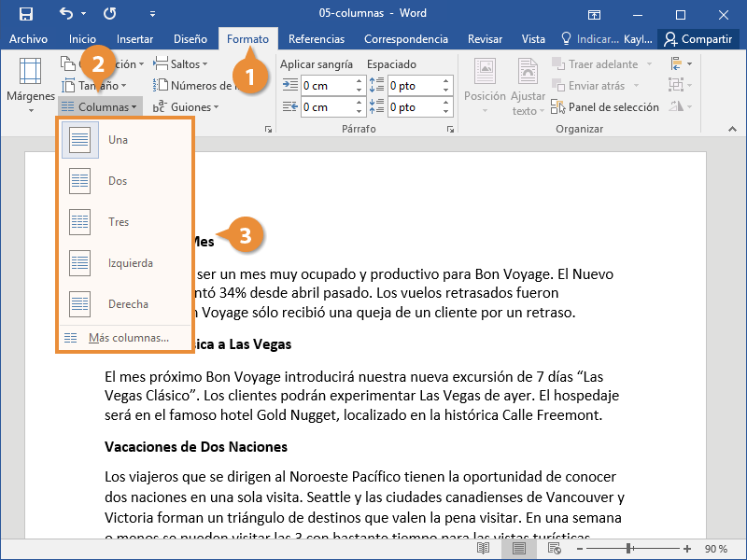Click the 90 % zoom level

click(x=716, y=549)
